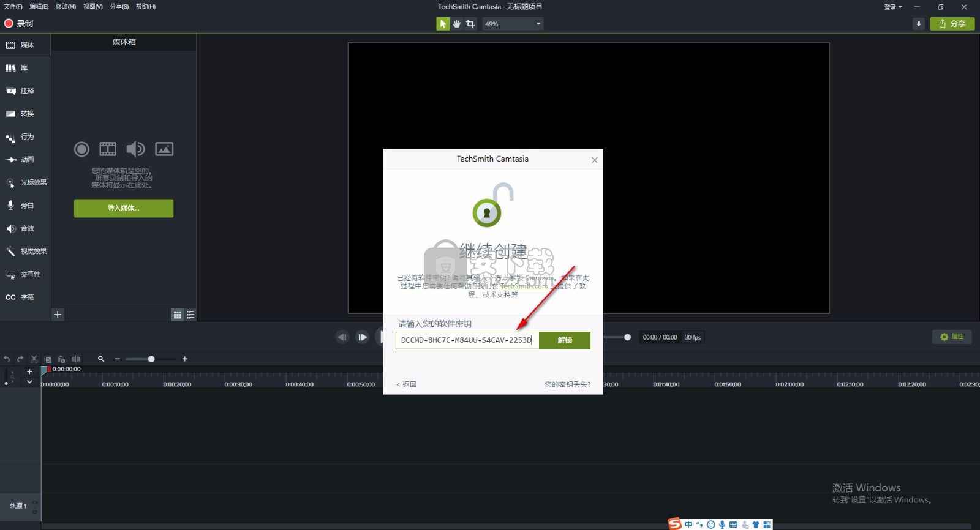The image size is (980, 530).
Task: Open the 编辑(E) menu
Action: (x=39, y=7)
